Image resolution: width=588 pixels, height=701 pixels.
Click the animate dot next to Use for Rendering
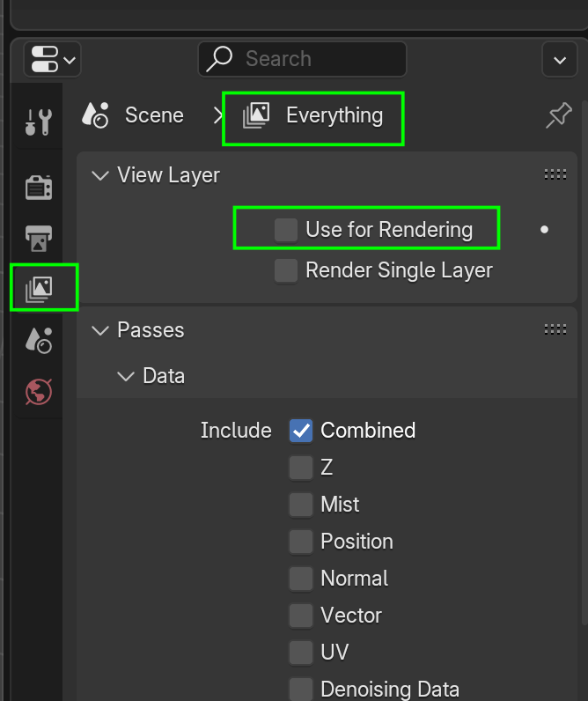tap(544, 230)
